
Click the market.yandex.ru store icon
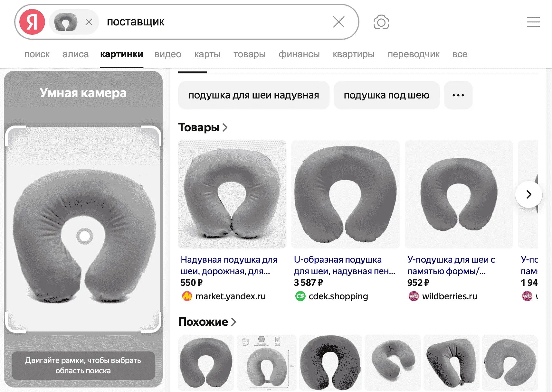[187, 296]
